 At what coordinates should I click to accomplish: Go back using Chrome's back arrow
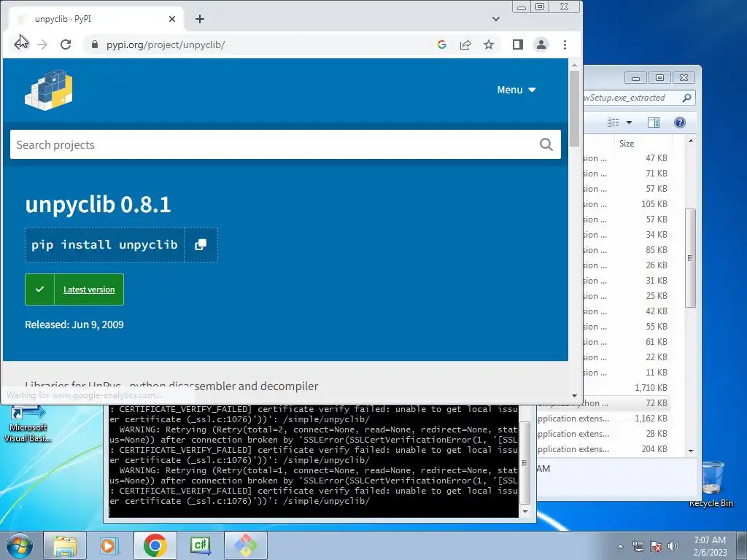(20, 44)
